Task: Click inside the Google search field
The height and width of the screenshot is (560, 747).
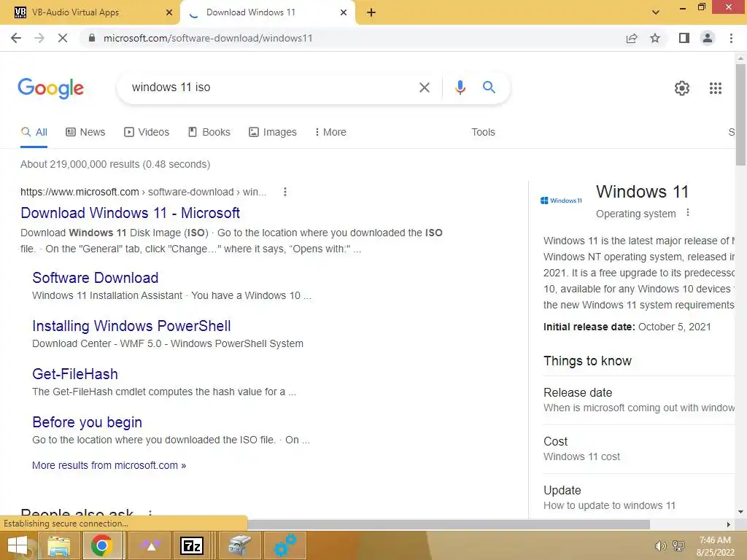Action: [x=267, y=87]
